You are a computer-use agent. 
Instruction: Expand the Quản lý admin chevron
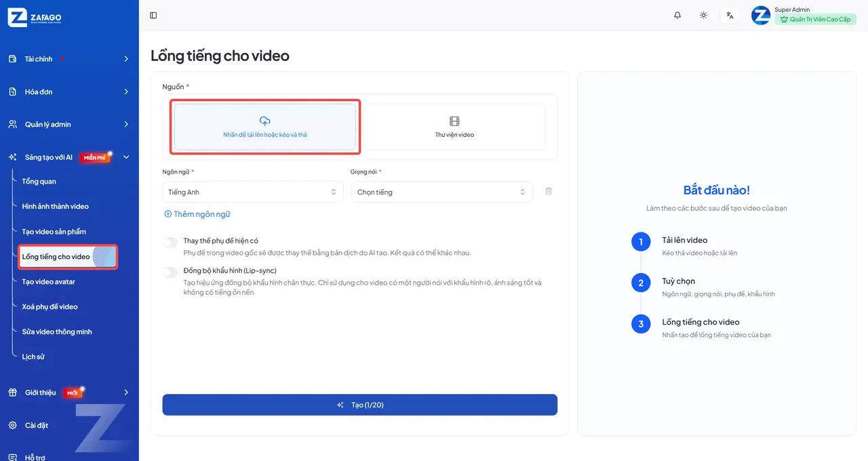(x=126, y=124)
